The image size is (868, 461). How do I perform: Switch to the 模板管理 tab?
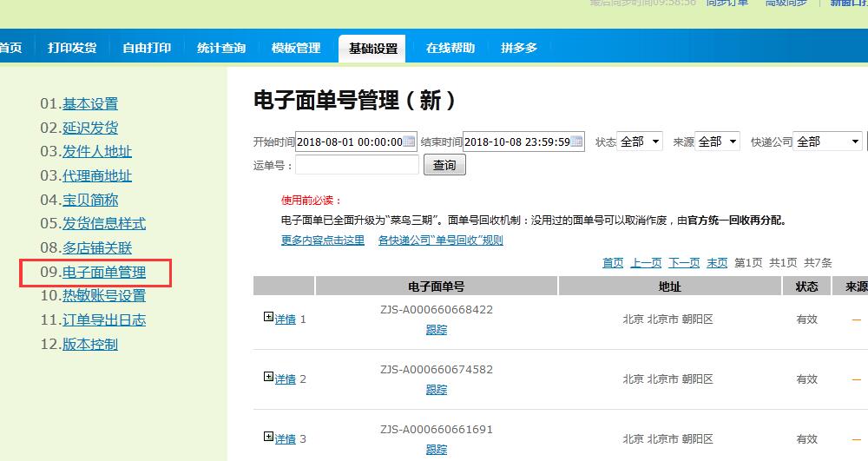click(296, 48)
